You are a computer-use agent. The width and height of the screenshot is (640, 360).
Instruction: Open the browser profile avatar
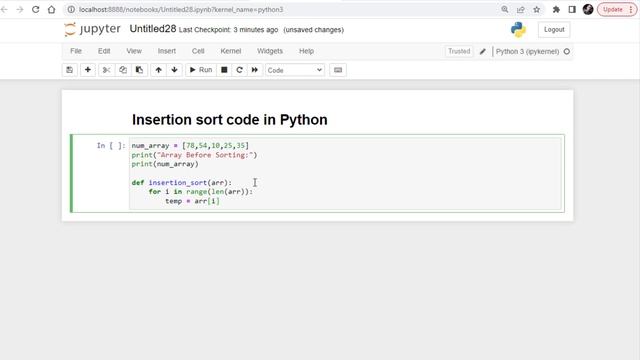click(588, 9)
